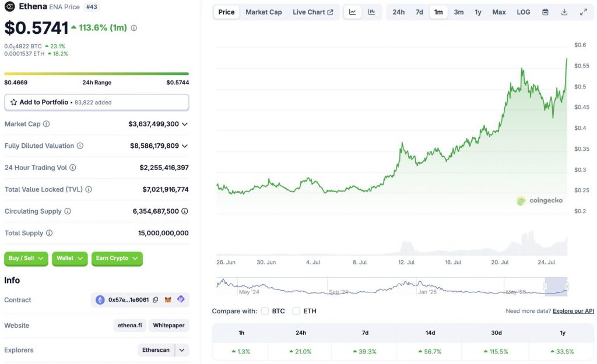Click the #43 rank badge
Image resolution: width=597 pixels, height=364 pixels.
92,7
